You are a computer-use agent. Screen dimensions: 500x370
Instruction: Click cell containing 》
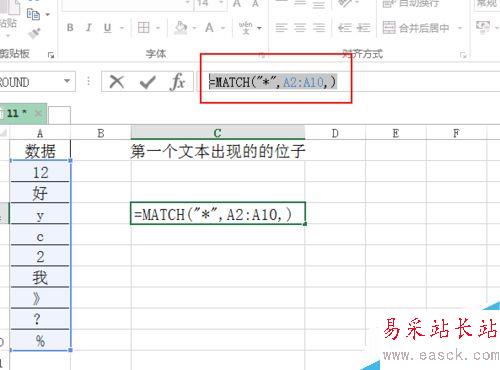point(40,298)
